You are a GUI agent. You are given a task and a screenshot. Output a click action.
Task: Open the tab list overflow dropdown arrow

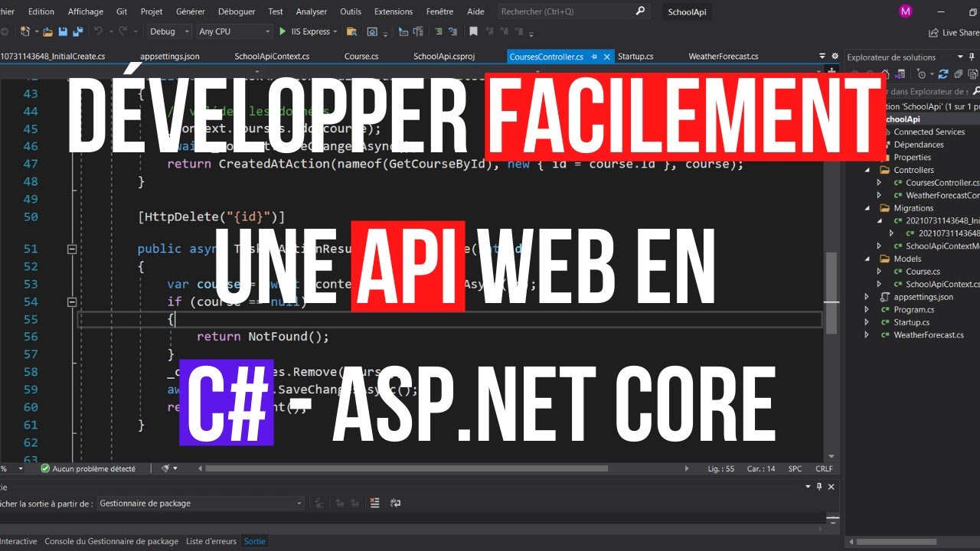pyautogui.click(x=823, y=57)
